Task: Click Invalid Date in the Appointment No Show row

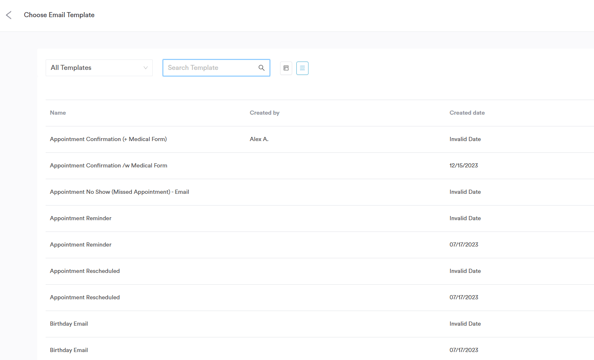Action: tap(465, 192)
